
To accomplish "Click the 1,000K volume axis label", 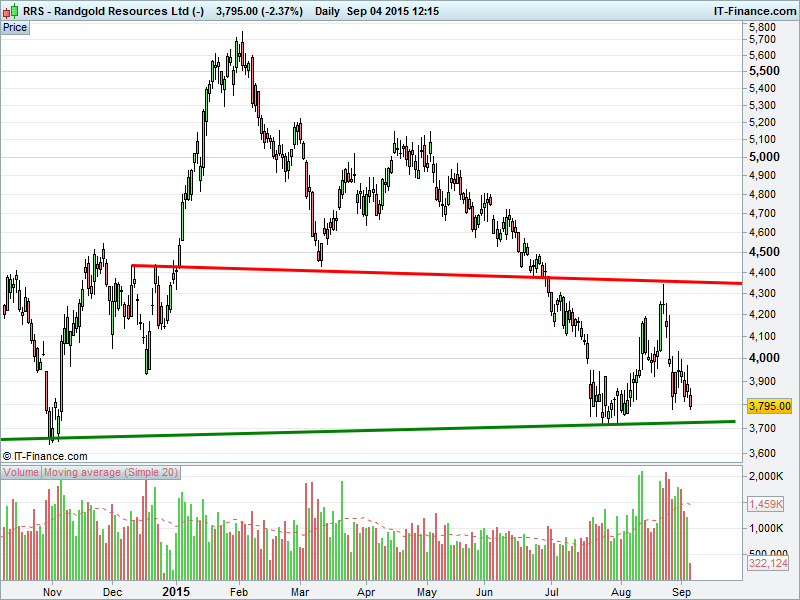I will click(766, 529).
